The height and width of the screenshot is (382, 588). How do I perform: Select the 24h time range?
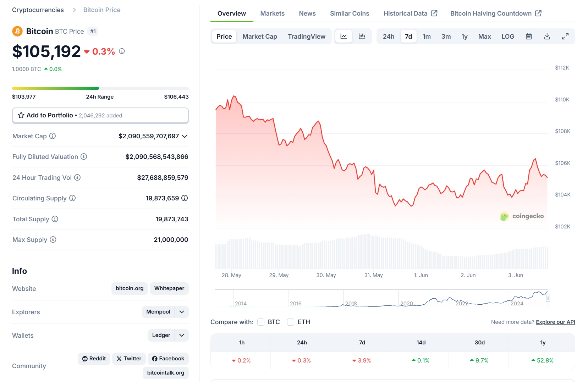pyautogui.click(x=389, y=36)
